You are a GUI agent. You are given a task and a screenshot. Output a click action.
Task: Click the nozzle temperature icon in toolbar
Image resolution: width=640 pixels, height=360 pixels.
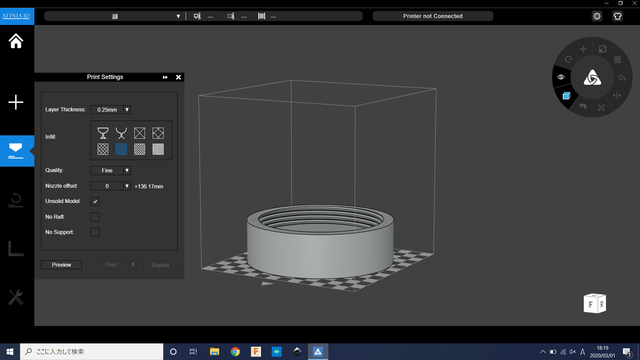click(197, 16)
